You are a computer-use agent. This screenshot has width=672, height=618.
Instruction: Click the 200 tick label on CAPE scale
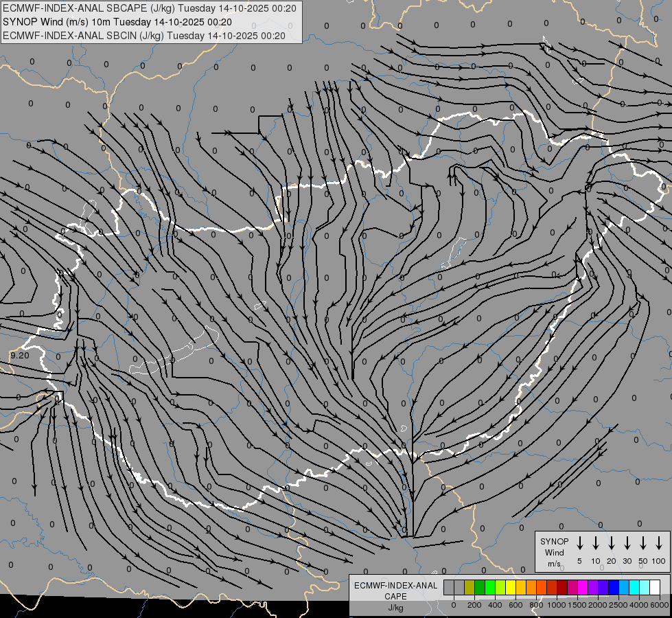474,605
